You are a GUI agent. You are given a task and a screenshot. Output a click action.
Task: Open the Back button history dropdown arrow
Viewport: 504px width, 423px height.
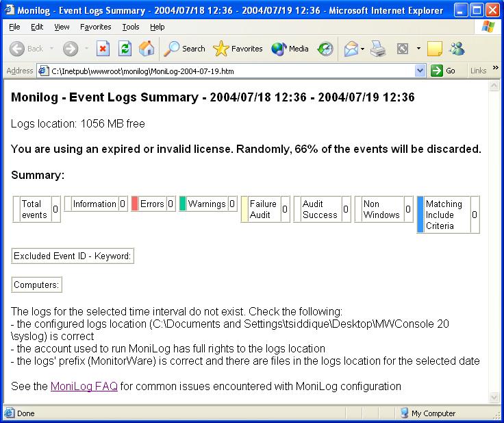[x=50, y=49]
